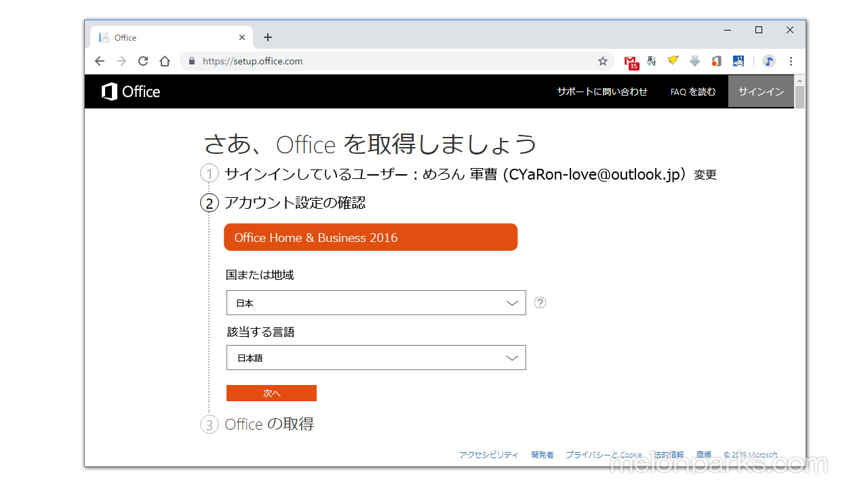Click the scrollbar up arrow
The width and height of the screenshot is (868, 488).
pyautogui.click(x=800, y=80)
